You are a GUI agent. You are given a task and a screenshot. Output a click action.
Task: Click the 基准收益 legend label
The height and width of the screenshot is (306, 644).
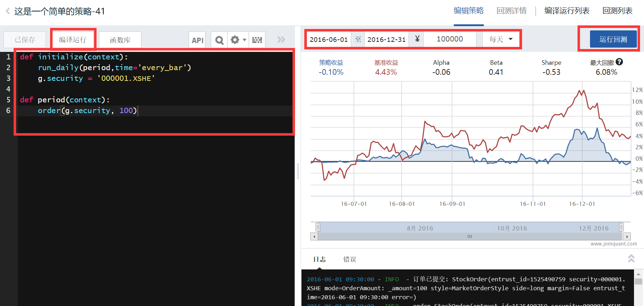pyautogui.click(x=386, y=63)
